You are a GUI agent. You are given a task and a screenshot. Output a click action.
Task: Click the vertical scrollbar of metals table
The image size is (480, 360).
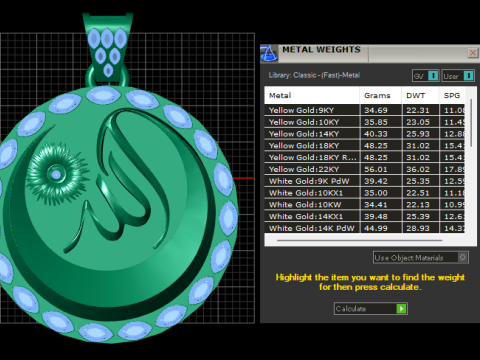(x=471, y=123)
